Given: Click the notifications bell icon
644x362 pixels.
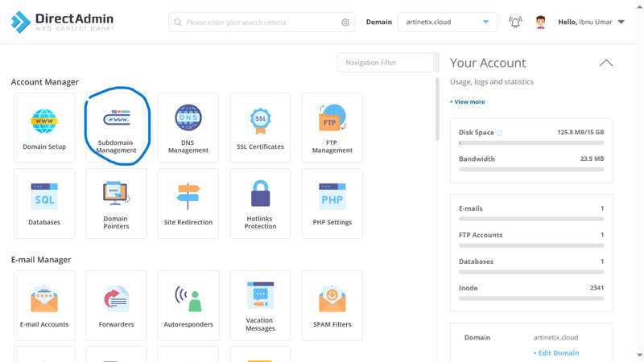Looking at the screenshot, I should click(x=515, y=23).
